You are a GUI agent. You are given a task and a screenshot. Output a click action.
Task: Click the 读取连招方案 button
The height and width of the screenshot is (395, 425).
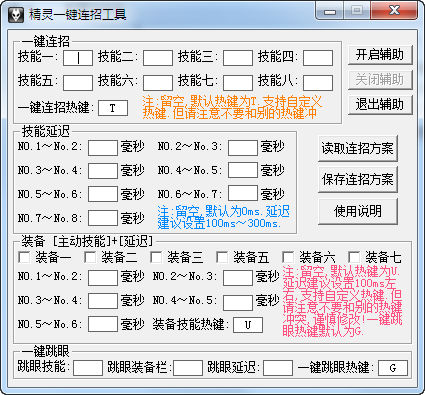tap(358, 148)
